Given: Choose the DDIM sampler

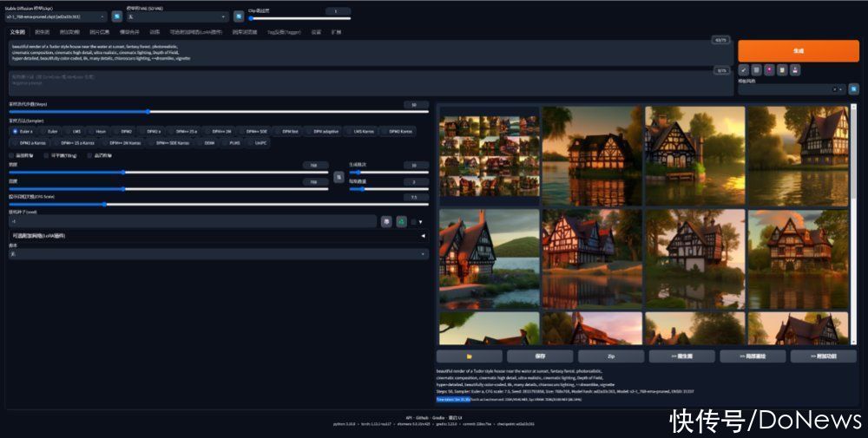Looking at the screenshot, I should 207,143.
